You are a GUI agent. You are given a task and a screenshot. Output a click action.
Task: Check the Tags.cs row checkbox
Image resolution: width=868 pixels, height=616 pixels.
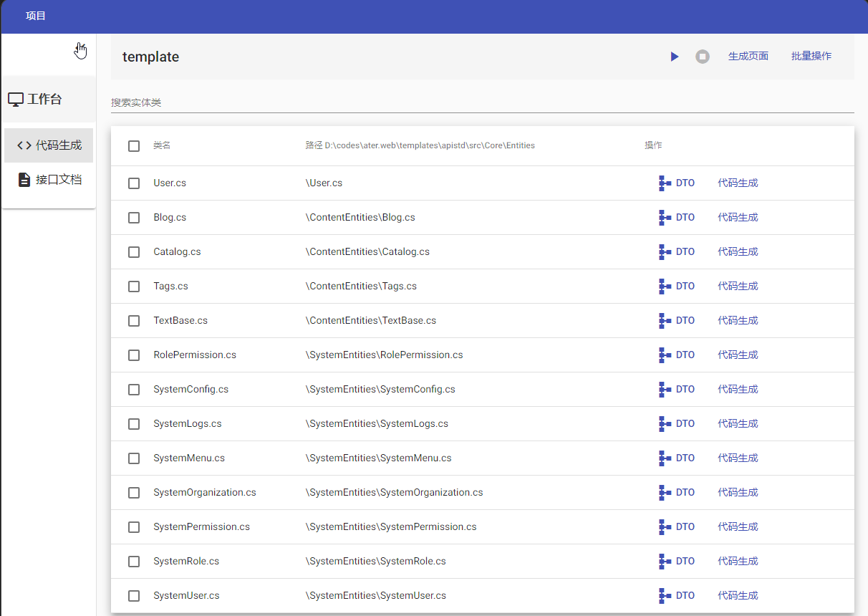[x=134, y=287]
